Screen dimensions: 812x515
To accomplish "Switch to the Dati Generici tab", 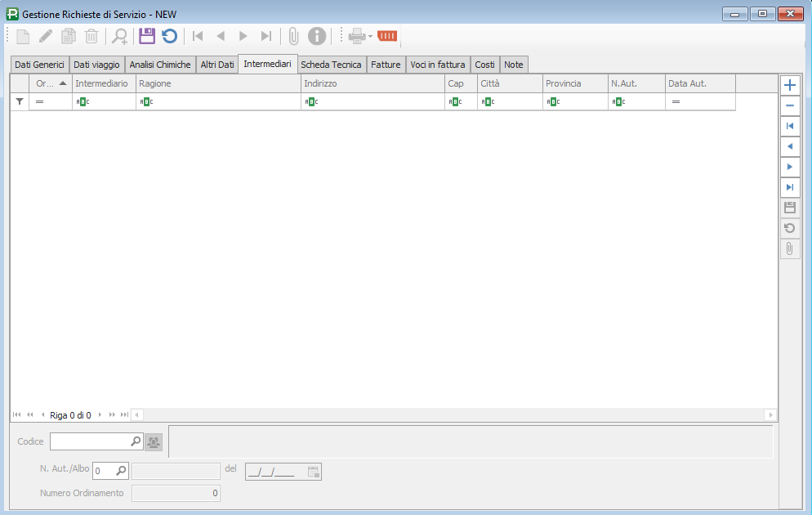I will (x=39, y=65).
